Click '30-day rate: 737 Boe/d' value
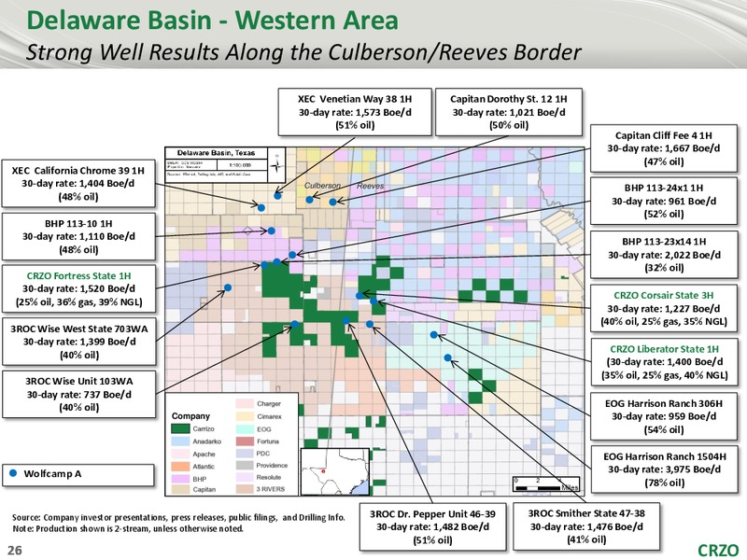Screen dimensions: 747x560 pos(79,394)
